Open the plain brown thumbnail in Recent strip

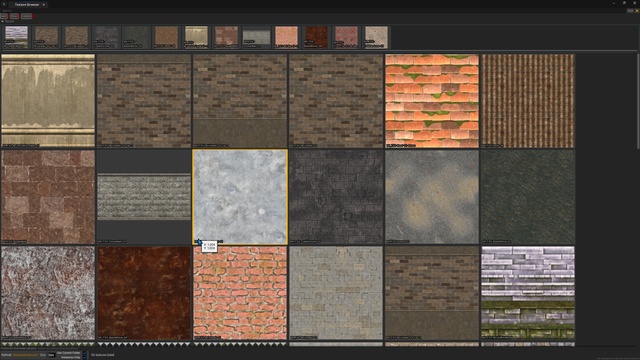tap(167, 37)
